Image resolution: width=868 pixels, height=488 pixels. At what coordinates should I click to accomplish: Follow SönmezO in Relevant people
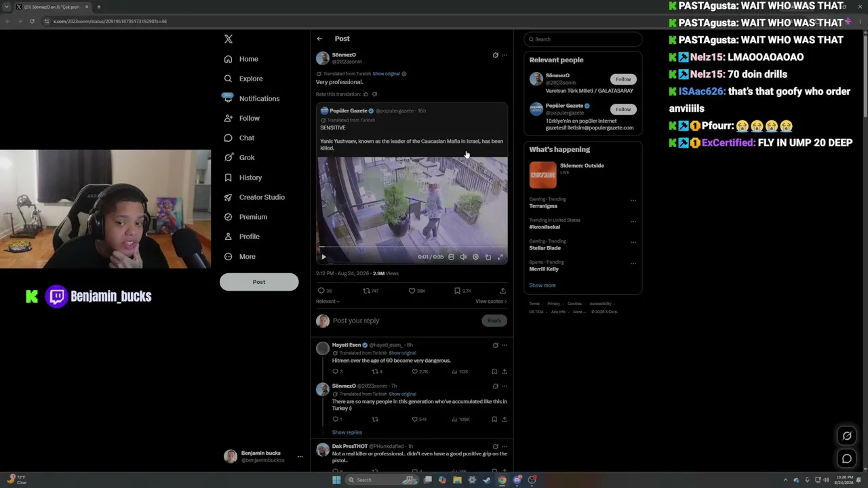pos(623,79)
